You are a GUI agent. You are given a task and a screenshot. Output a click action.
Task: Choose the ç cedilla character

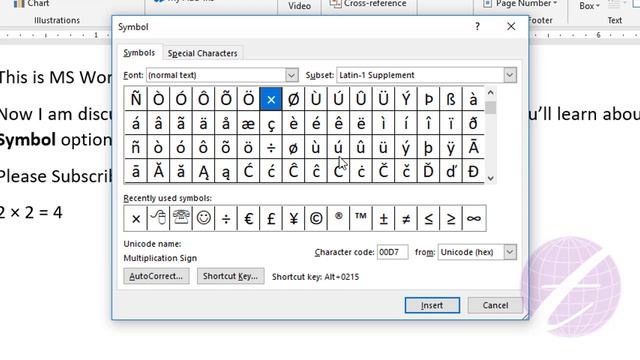pos(271,123)
